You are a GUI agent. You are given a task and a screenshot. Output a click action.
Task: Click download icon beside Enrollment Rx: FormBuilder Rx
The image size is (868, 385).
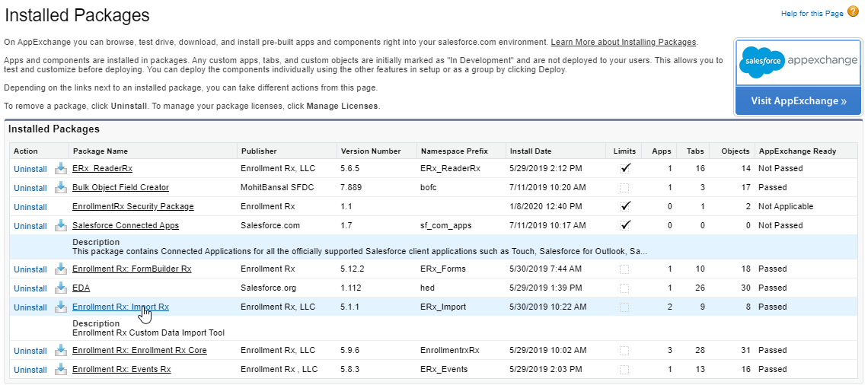point(61,269)
